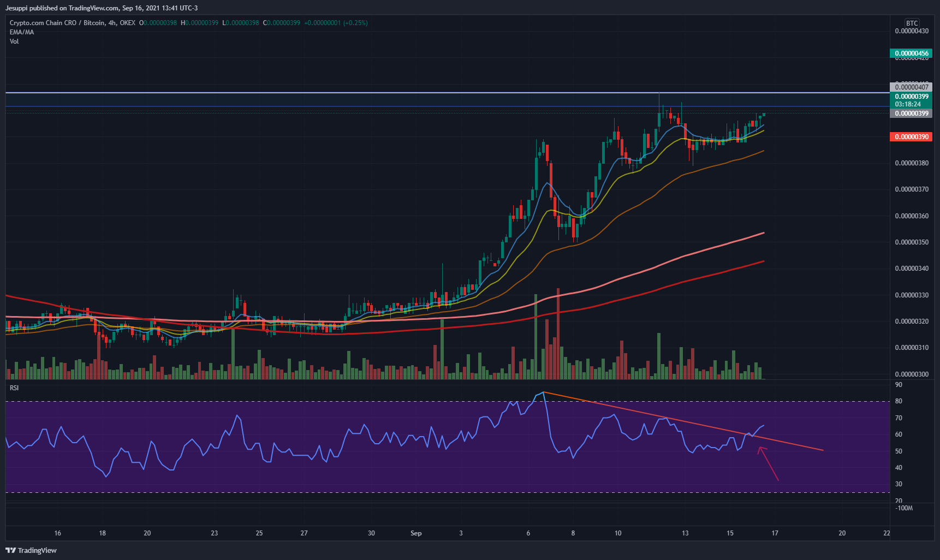Click the date label 30 on time axis
940x560 pixels.
pyautogui.click(x=371, y=533)
